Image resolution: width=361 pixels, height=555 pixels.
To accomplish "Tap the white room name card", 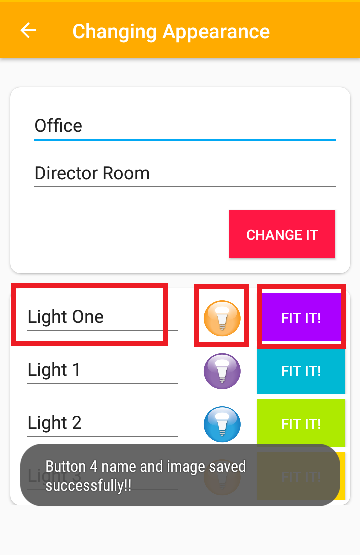I will [180, 180].
